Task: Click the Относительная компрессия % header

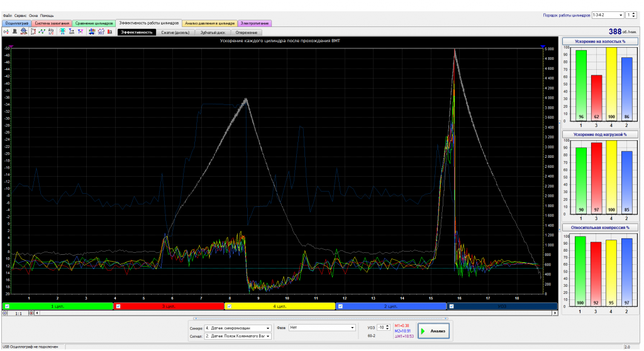Action: (600, 227)
